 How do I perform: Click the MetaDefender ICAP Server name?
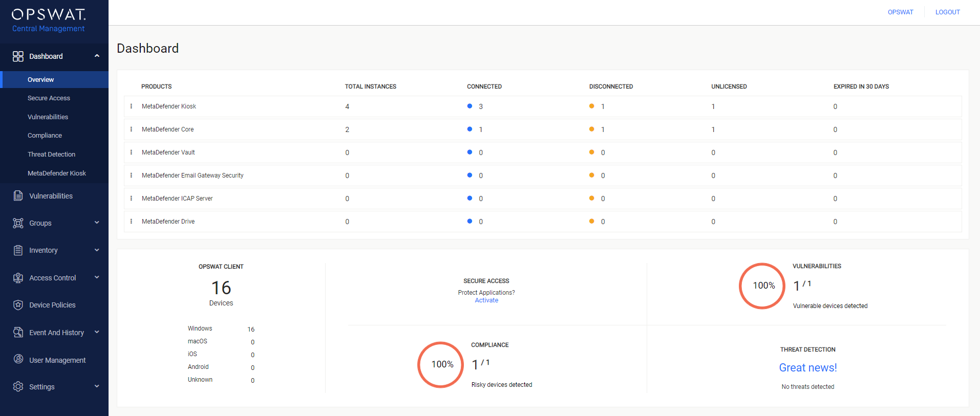coord(177,199)
